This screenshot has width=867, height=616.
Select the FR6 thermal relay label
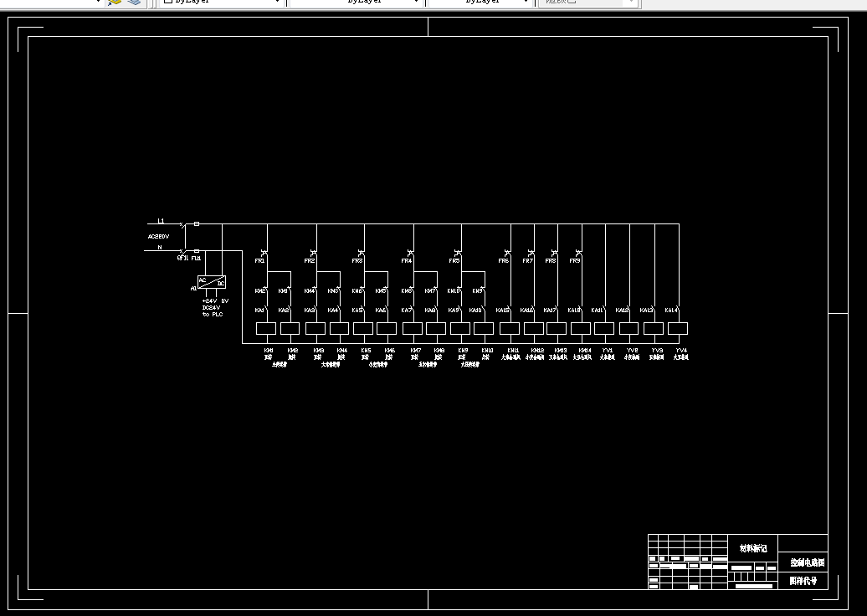pyautogui.click(x=503, y=260)
